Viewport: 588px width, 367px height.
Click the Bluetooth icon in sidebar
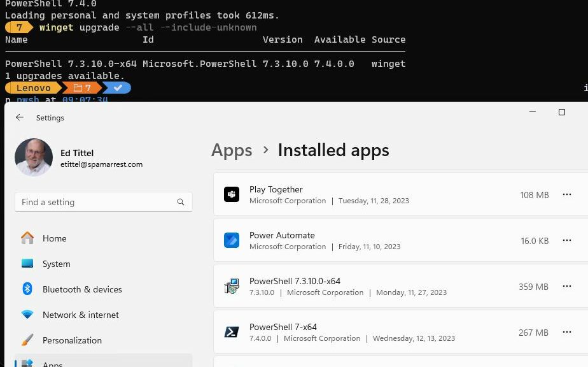click(x=27, y=289)
